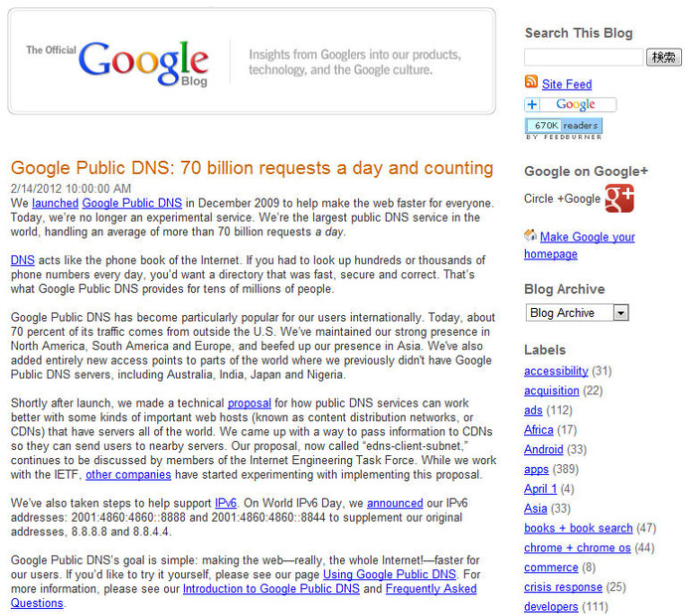Select the Asia label
Screen dimensions: 691x616
click(x=536, y=509)
